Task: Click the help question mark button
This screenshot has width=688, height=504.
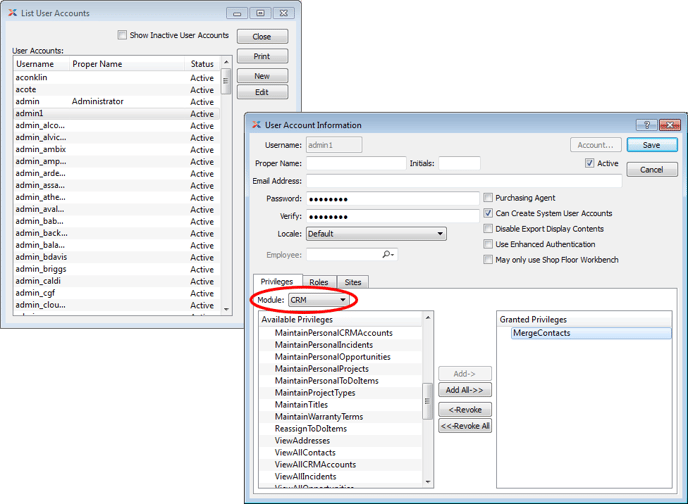Action: pos(647,125)
